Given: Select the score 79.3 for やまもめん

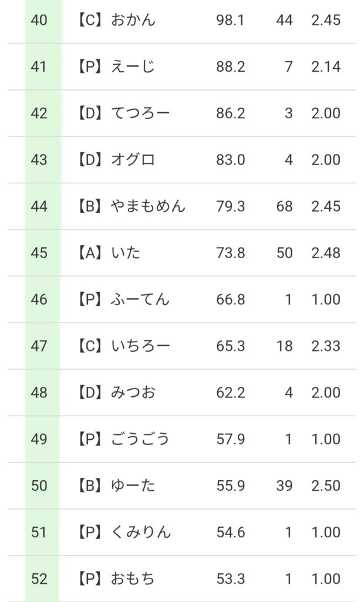Looking at the screenshot, I should pyautogui.click(x=230, y=206).
